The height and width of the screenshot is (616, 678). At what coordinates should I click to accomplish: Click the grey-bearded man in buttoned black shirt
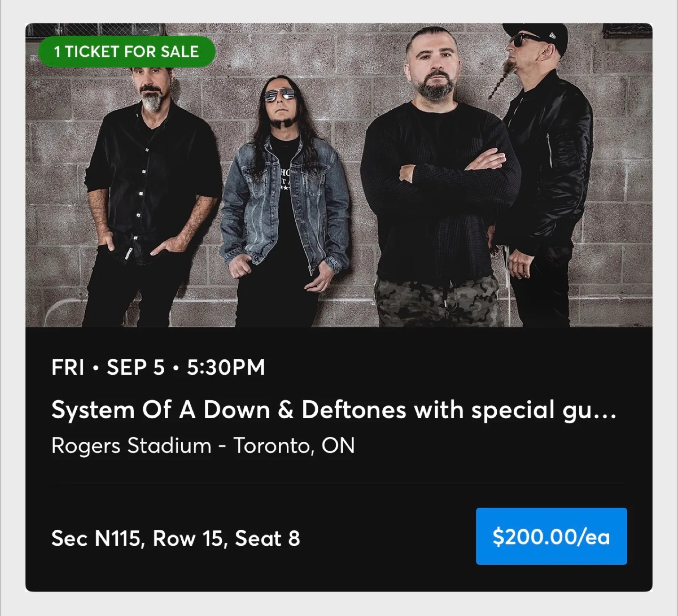(x=153, y=188)
